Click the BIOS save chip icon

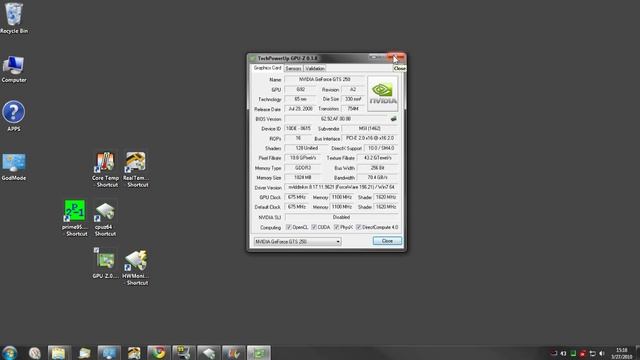393,119
